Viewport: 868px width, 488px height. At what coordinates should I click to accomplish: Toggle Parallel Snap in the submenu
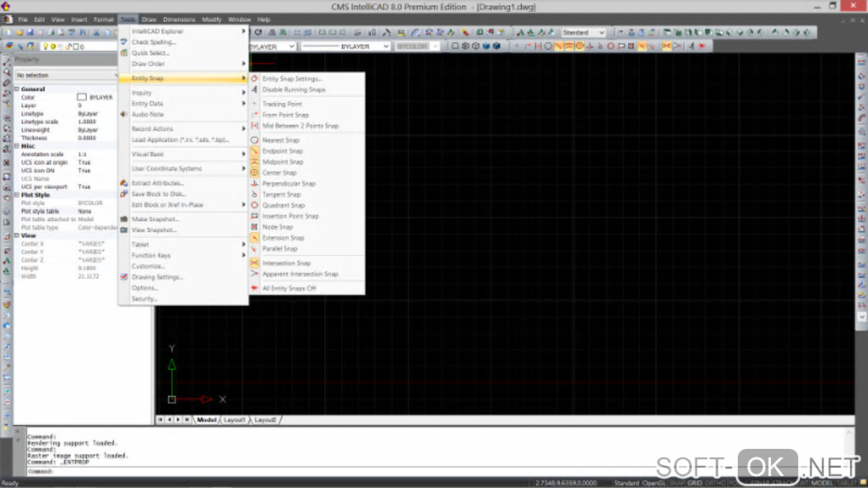(x=307, y=249)
